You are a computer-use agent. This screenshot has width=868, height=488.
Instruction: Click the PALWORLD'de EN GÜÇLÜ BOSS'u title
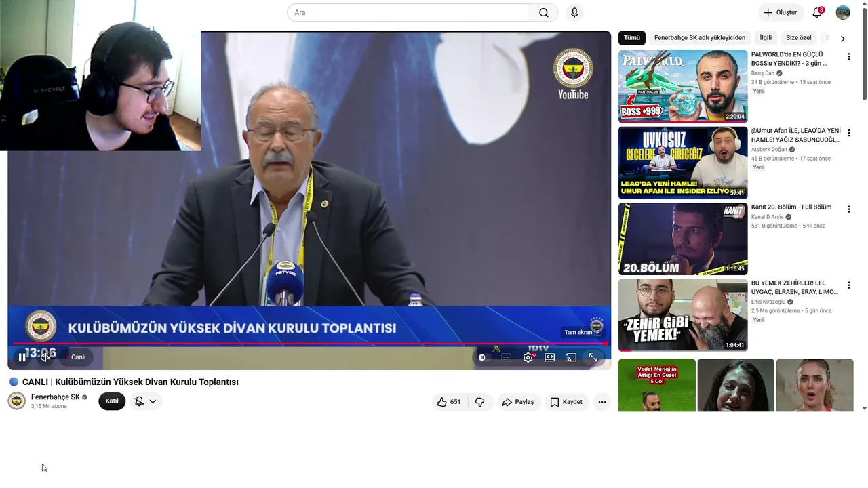[x=789, y=59]
